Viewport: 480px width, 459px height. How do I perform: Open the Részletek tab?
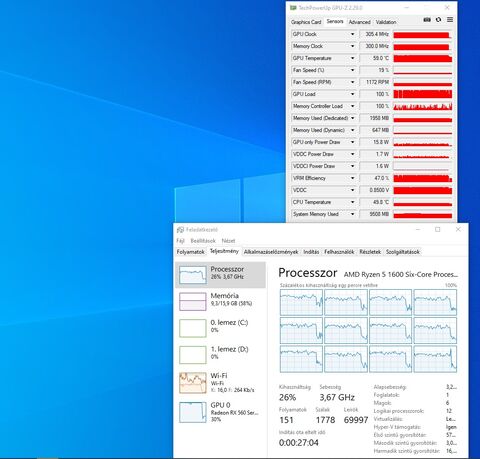(x=370, y=252)
